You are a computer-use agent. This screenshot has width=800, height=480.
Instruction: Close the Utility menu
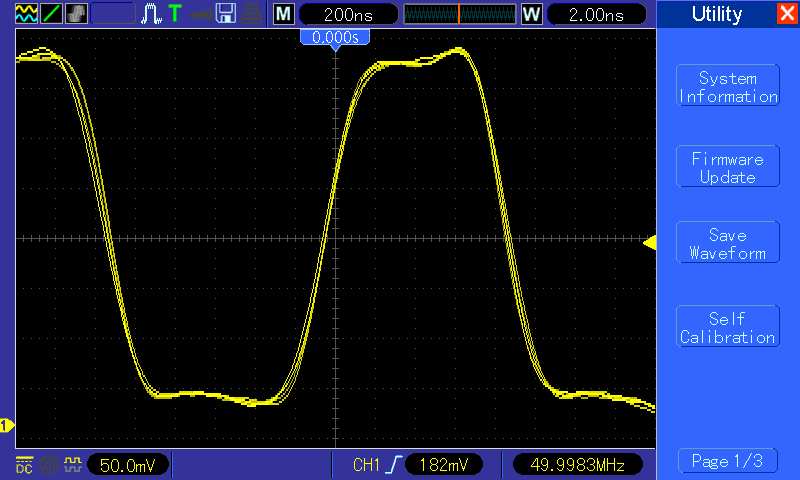click(787, 14)
